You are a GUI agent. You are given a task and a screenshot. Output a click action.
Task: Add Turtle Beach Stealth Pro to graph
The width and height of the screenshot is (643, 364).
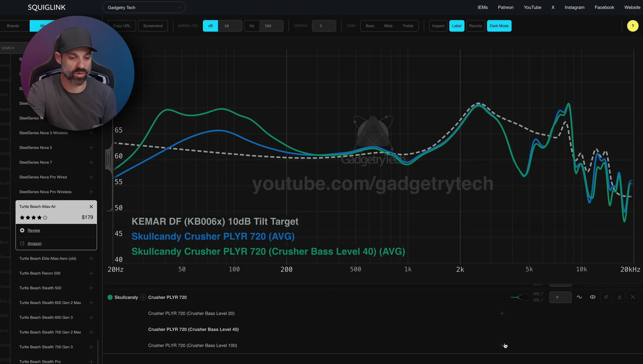point(91,362)
